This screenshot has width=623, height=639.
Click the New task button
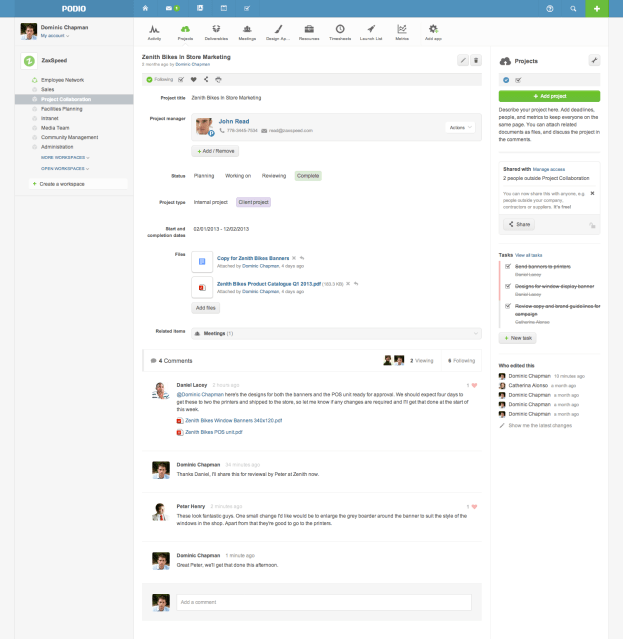517,338
